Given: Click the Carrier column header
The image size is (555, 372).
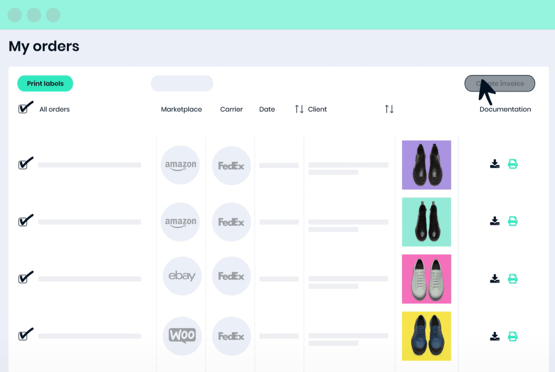Looking at the screenshot, I should 231,109.
